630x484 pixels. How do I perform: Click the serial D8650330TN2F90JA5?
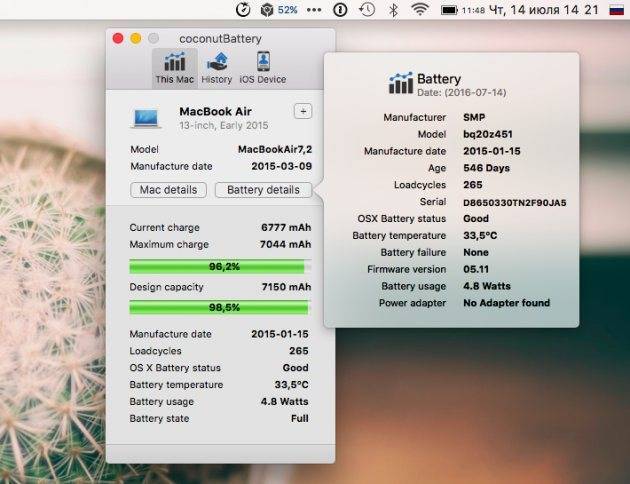pos(515,203)
